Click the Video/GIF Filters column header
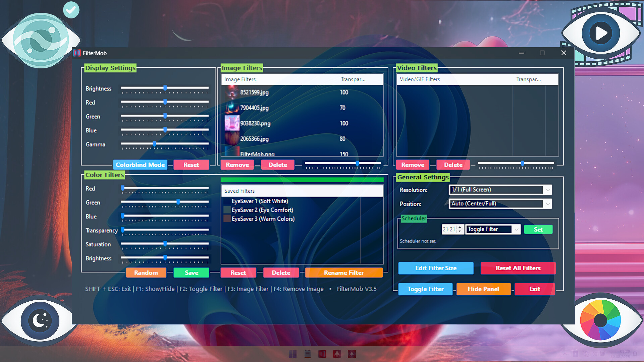Screen dimensions: 644x362 (x=420, y=79)
